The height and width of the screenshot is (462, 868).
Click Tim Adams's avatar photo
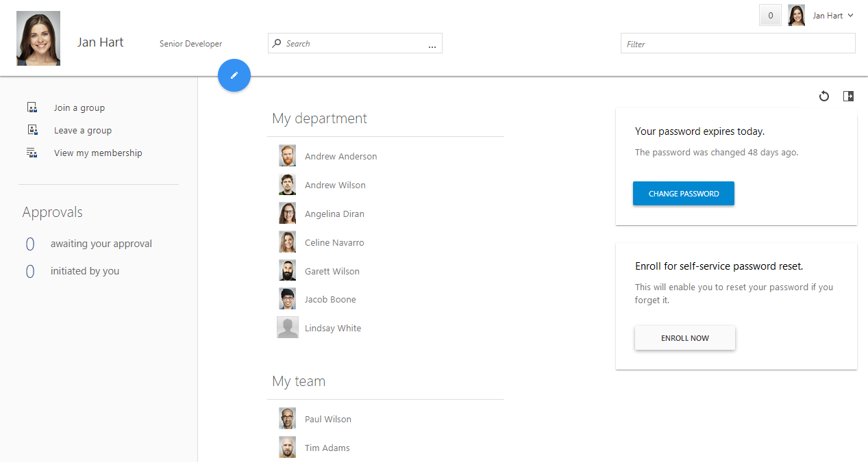[x=288, y=448]
